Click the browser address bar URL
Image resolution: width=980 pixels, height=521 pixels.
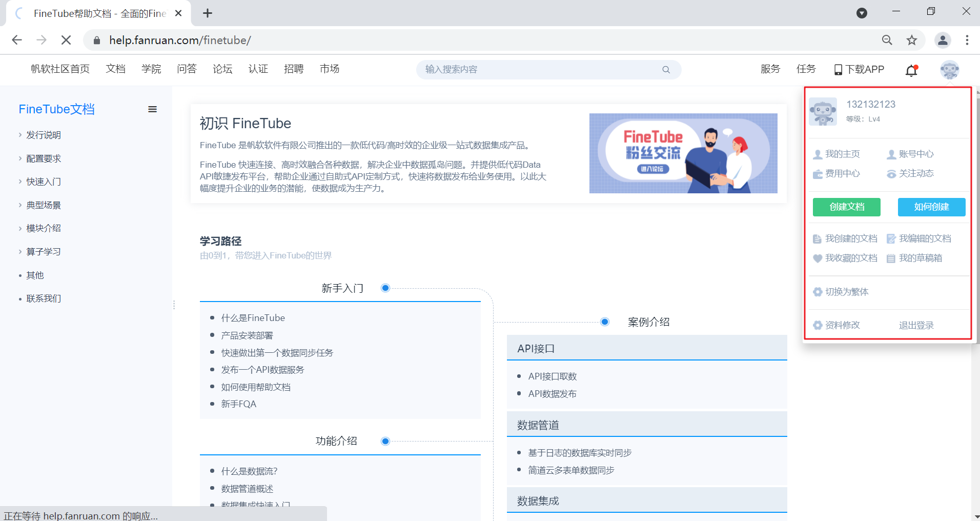click(x=180, y=40)
